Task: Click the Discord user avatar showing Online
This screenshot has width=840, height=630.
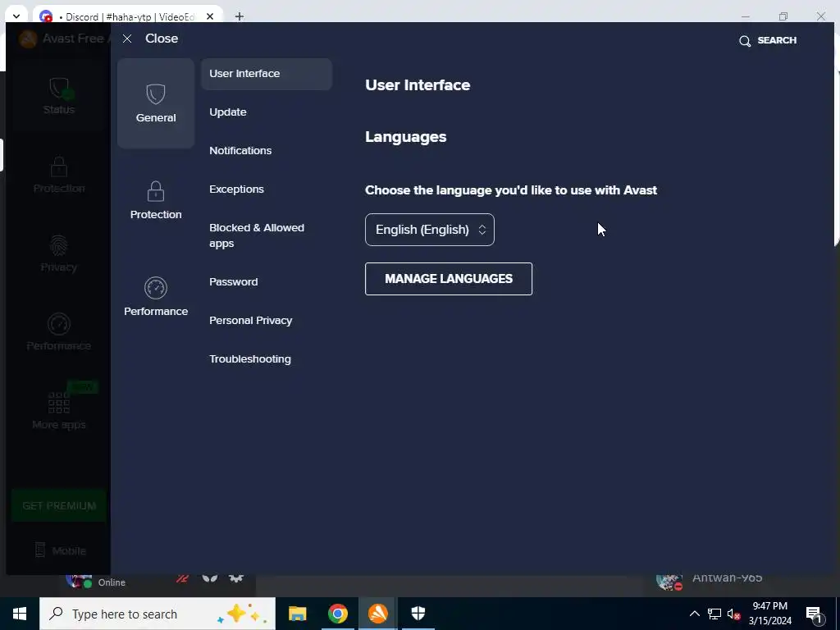Action: 80,581
